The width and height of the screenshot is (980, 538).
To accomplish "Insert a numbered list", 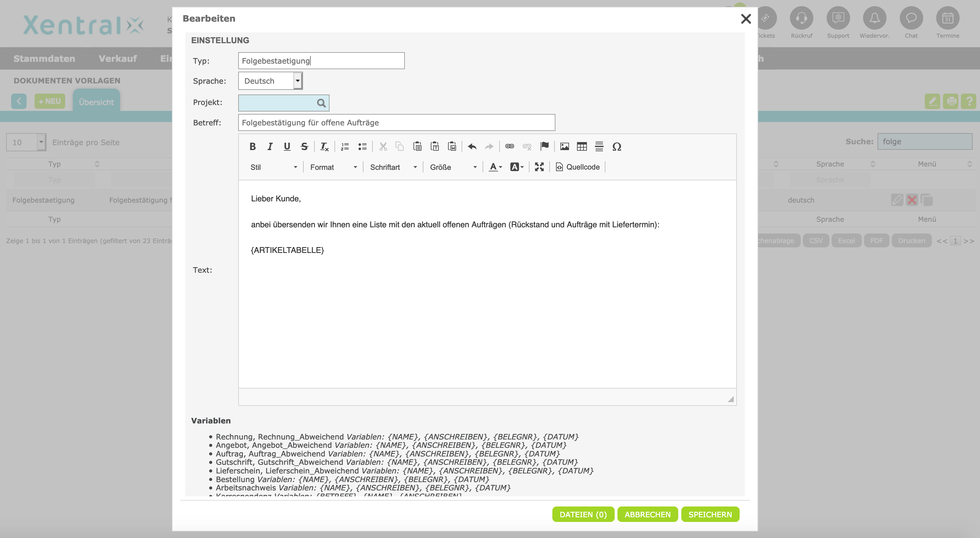I will point(345,147).
